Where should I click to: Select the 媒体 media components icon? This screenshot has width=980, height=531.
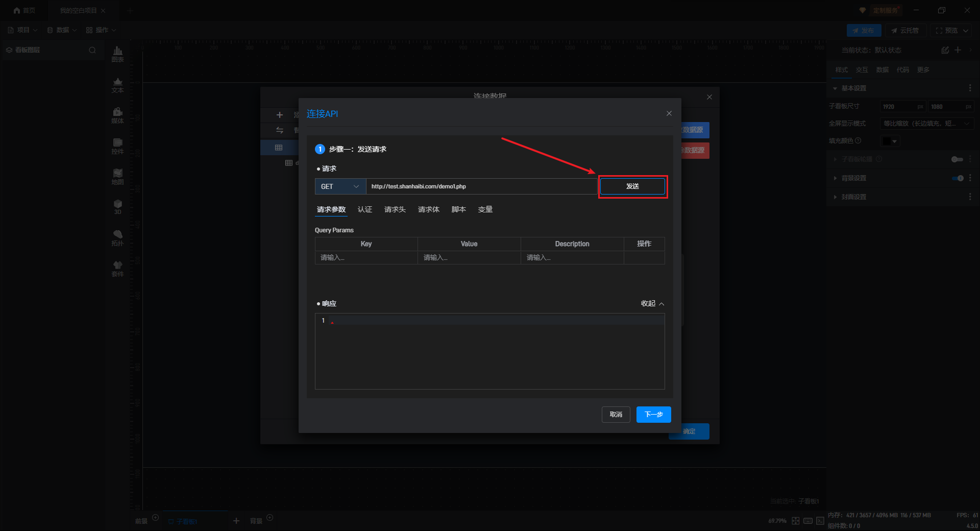(117, 115)
